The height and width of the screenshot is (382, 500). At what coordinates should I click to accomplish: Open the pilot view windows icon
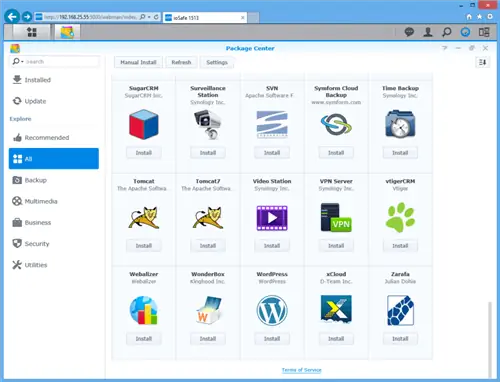coord(484,32)
